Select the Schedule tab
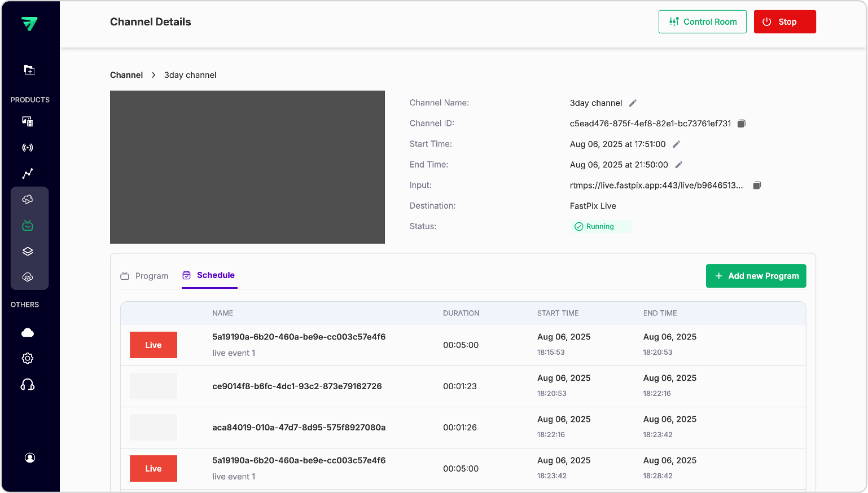The width and height of the screenshot is (868, 493). click(209, 275)
